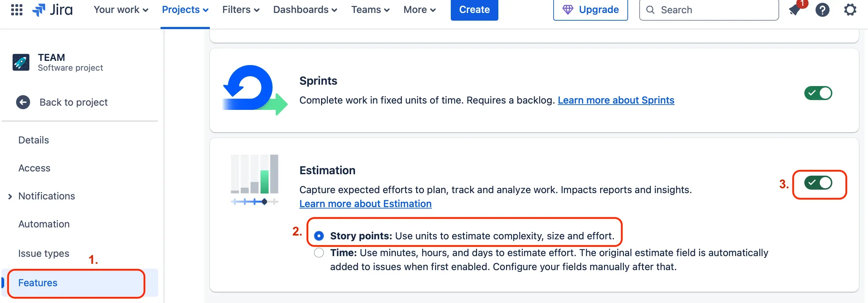The width and height of the screenshot is (868, 303).
Task: Turn off the Estimation toggle
Action: 818,183
